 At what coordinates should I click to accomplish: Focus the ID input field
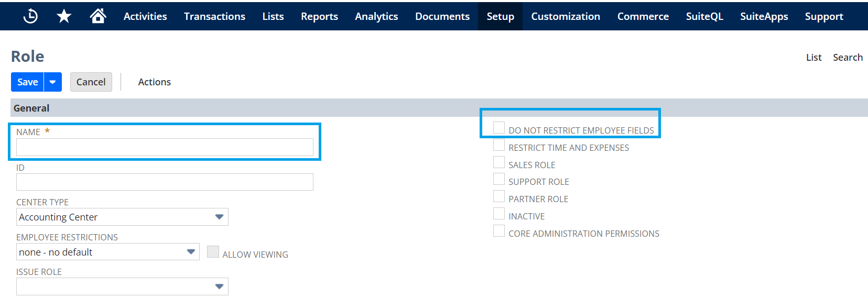tap(165, 182)
